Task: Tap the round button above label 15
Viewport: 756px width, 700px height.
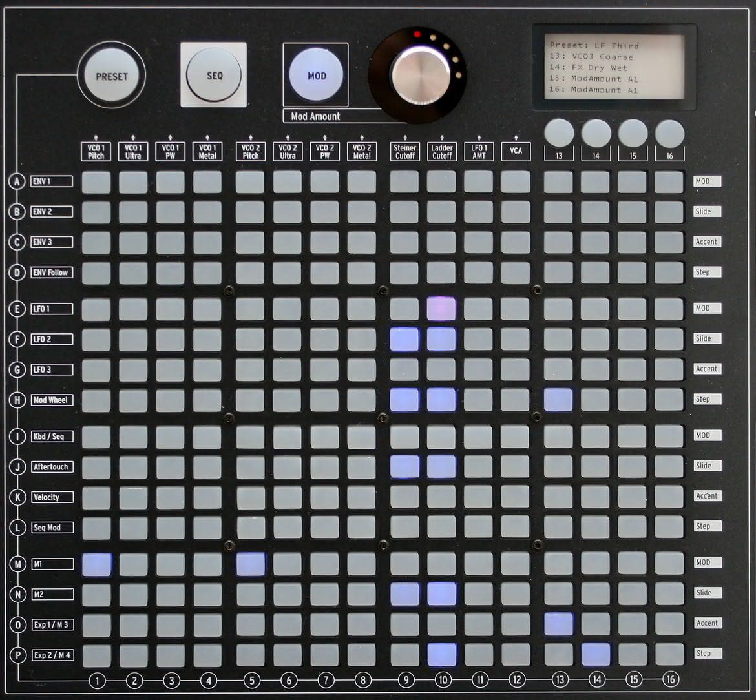Action: tap(633, 133)
